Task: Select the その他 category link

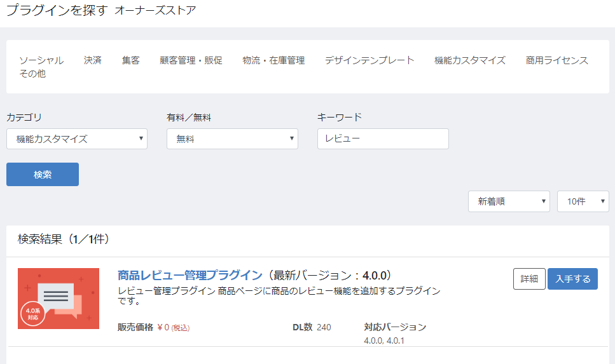Action: click(x=32, y=74)
